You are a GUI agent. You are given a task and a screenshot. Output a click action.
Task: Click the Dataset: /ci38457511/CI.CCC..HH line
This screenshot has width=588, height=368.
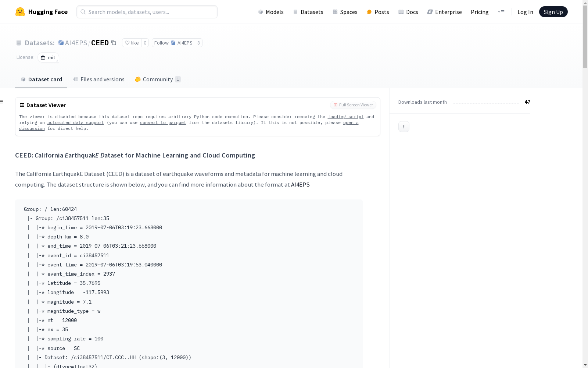point(118,357)
